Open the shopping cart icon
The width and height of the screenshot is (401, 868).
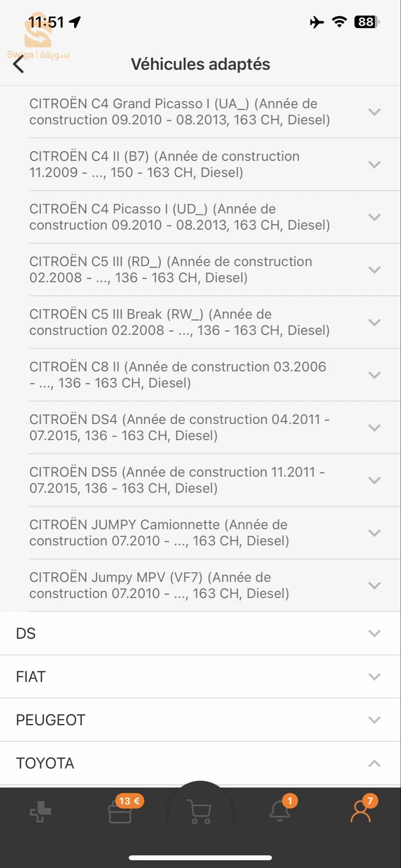(x=200, y=812)
